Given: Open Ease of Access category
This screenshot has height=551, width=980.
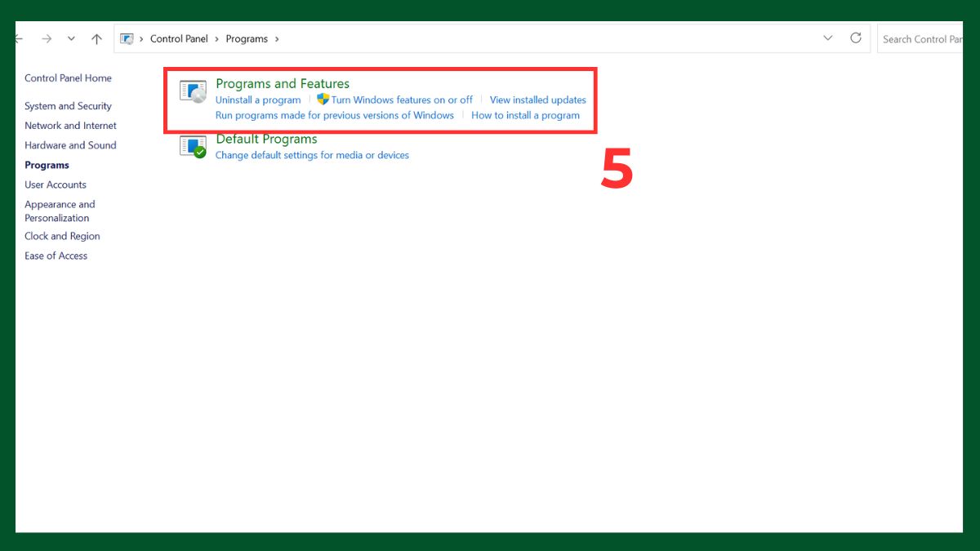Looking at the screenshot, I should [56, 256].
